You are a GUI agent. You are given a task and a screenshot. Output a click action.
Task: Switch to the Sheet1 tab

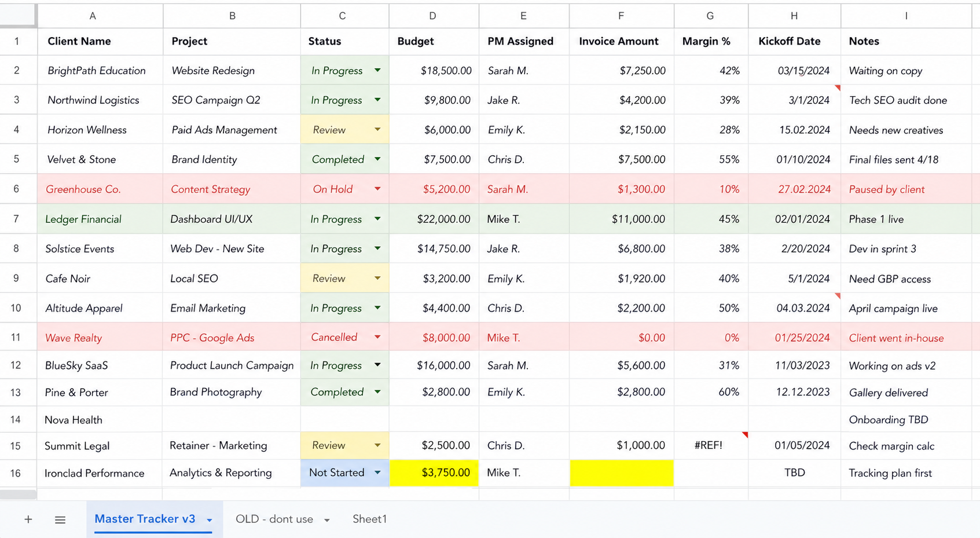point(369,519)
